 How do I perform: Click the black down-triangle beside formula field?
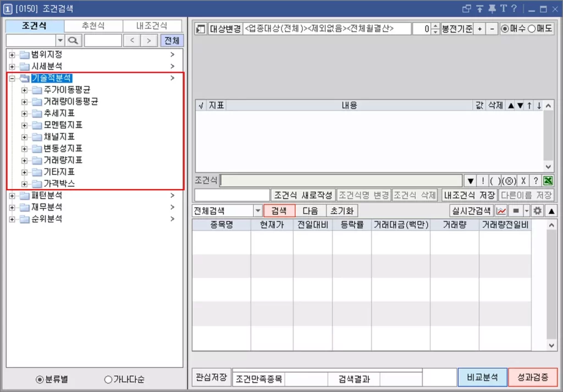(471, 180)
